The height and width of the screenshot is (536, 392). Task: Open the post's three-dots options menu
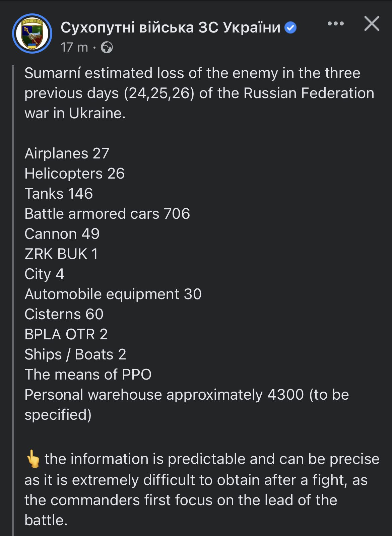pos(335,23)
